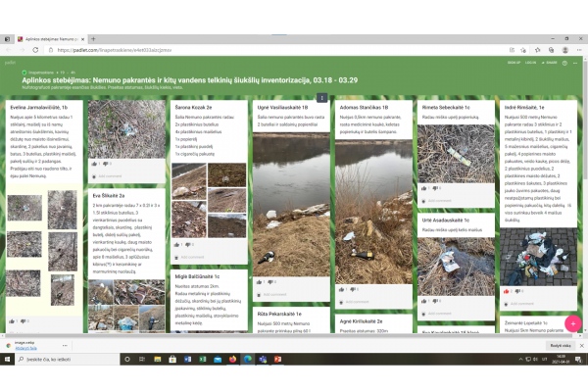This screenshot has width=588, height=392.
Task: Go back in browser history
Action: pyautogui.click(x=9, y=50)
